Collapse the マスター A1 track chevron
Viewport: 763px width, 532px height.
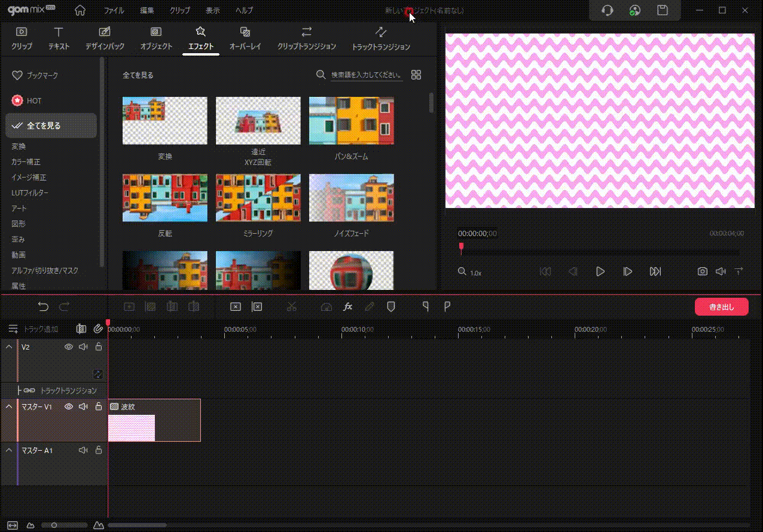[x=9, y=450]
